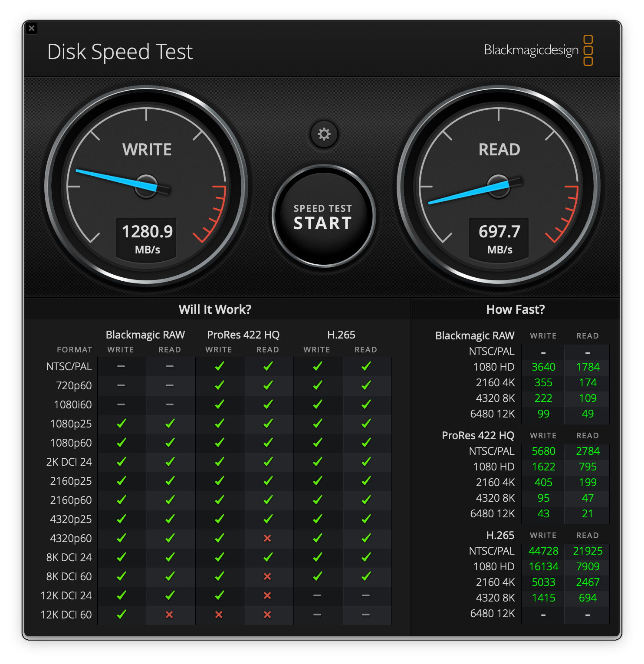Toggle the 2160p60 H.265 write checkmark
The width and height of the screenshot is (644, 664).
tap(318, 500)
